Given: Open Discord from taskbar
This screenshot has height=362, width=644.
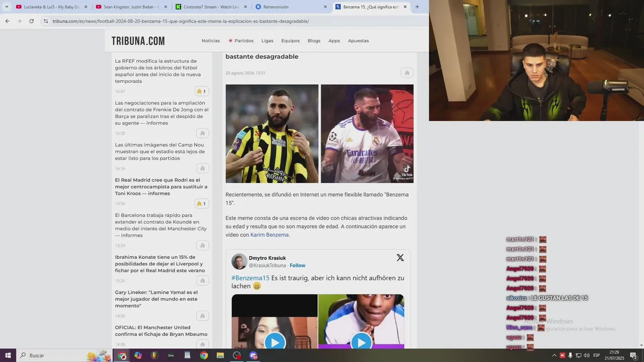Looking at the screenshot, I should 253,355.
